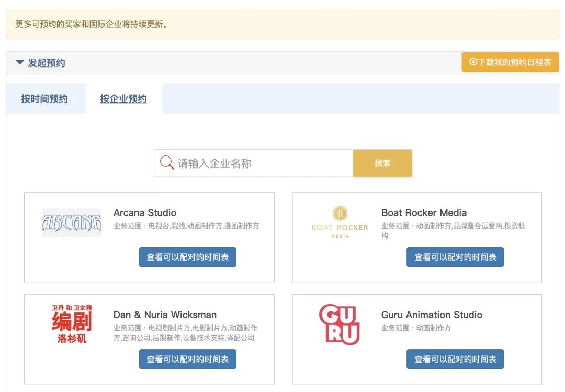This screenshot has height=392, width=565.
Task: Click the magnifying glass search icon
Action: (x=166, y=163)
